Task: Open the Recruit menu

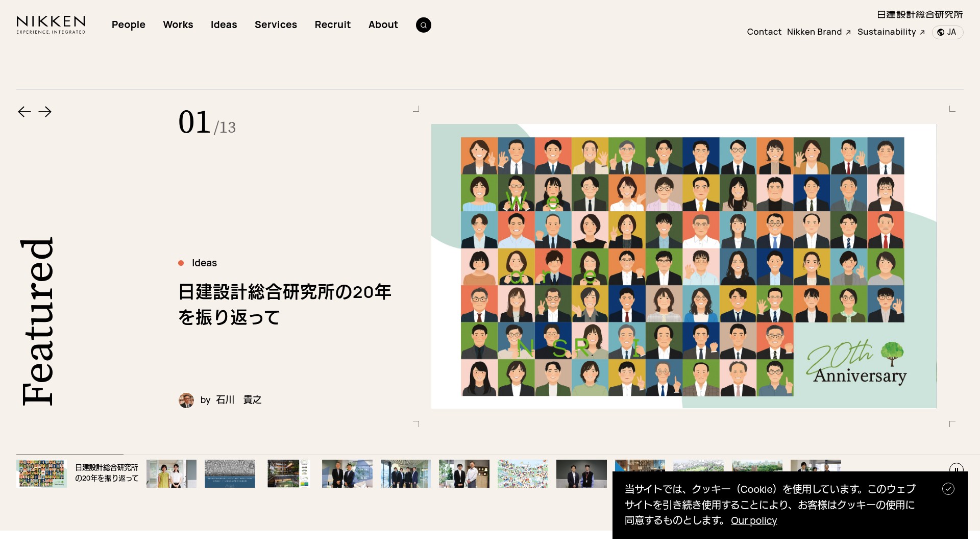Action: (x=333, y=24)
